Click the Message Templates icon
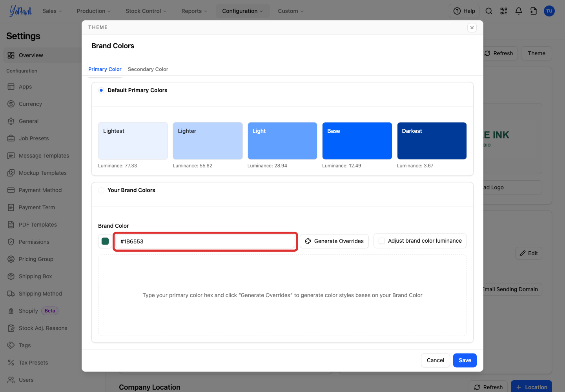 [11, 156]
